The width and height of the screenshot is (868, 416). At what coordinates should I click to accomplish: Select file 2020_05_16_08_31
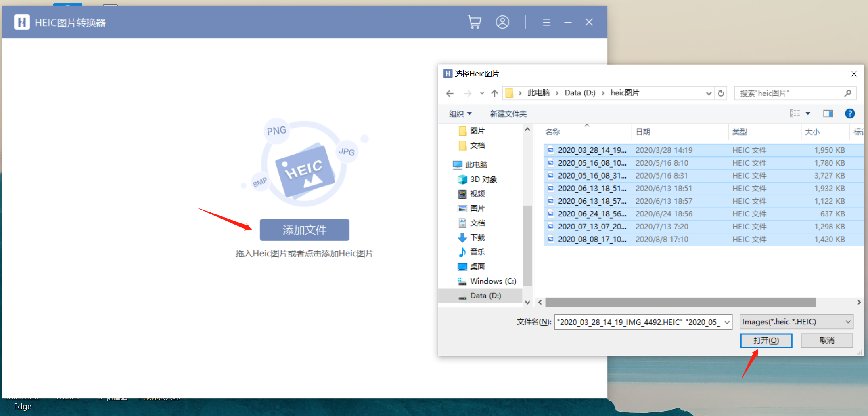coord(704,176)
